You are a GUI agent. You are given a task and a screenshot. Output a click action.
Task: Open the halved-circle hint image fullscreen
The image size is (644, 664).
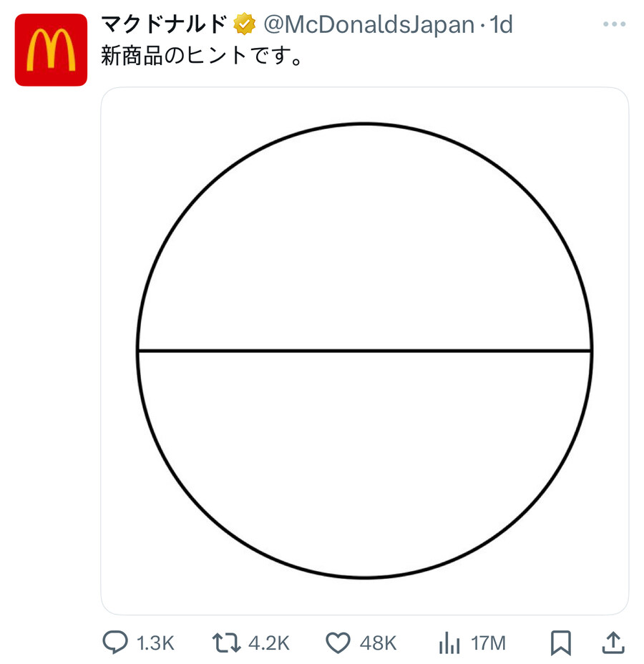click(364, 350)
